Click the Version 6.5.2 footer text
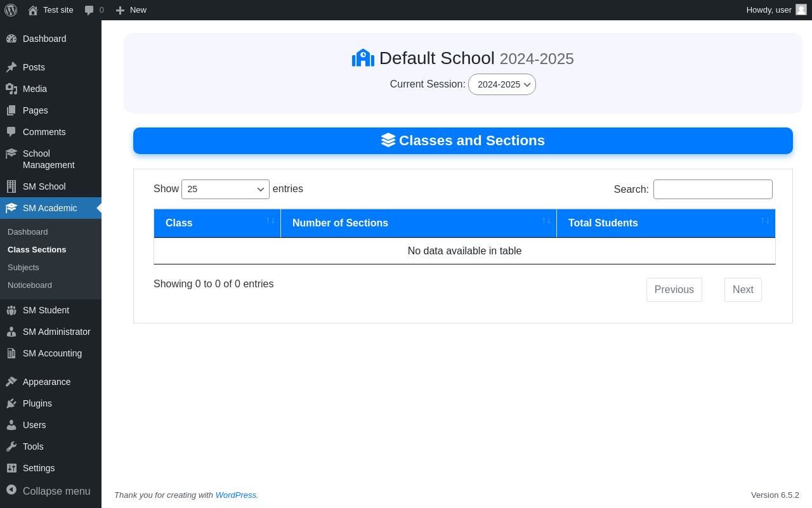 coord(775,495)
